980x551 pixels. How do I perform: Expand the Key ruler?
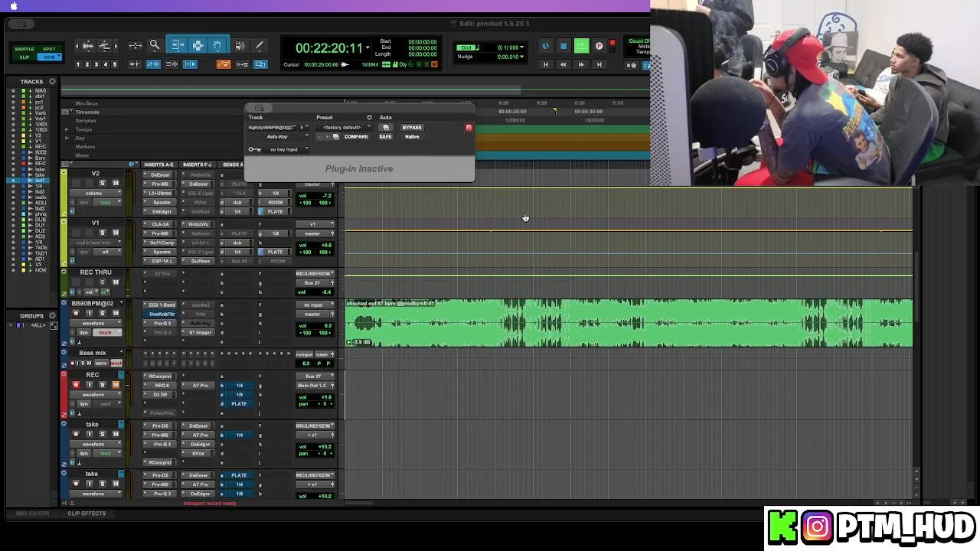(x=67, y=138)
